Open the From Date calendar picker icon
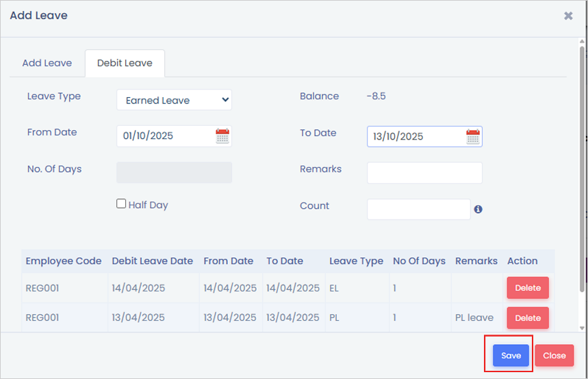This screenshot has width=588, height=379. [x=222, y=135]
